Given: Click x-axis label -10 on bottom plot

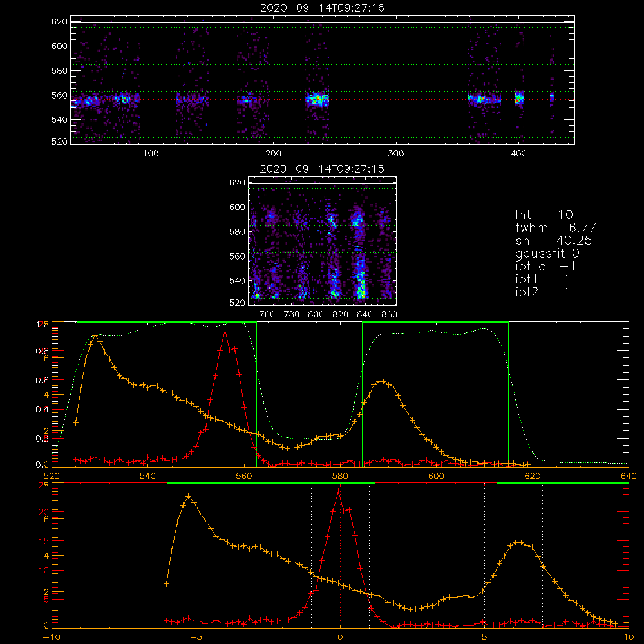Looking at the screenshot, I should coord(52,638).
